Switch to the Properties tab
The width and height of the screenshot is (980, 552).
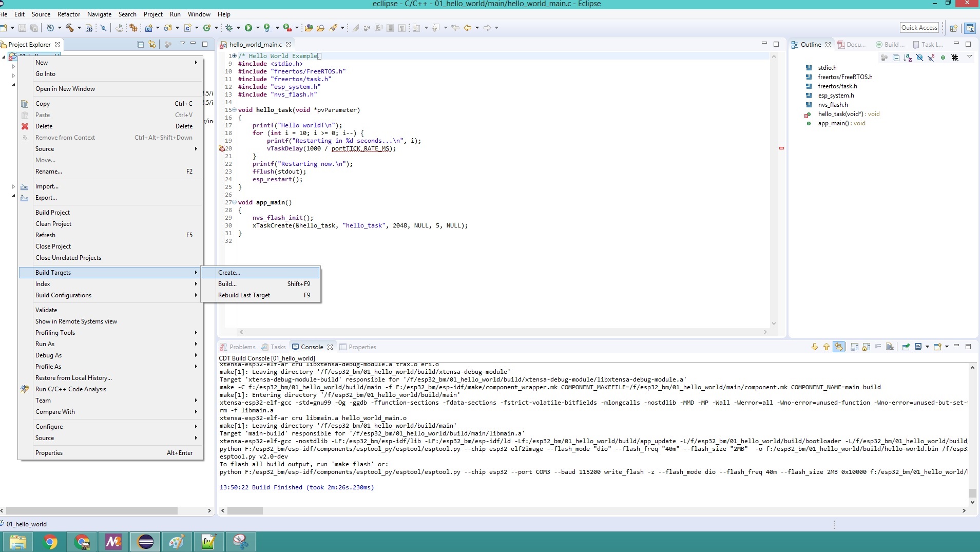(x=358, y=347)
